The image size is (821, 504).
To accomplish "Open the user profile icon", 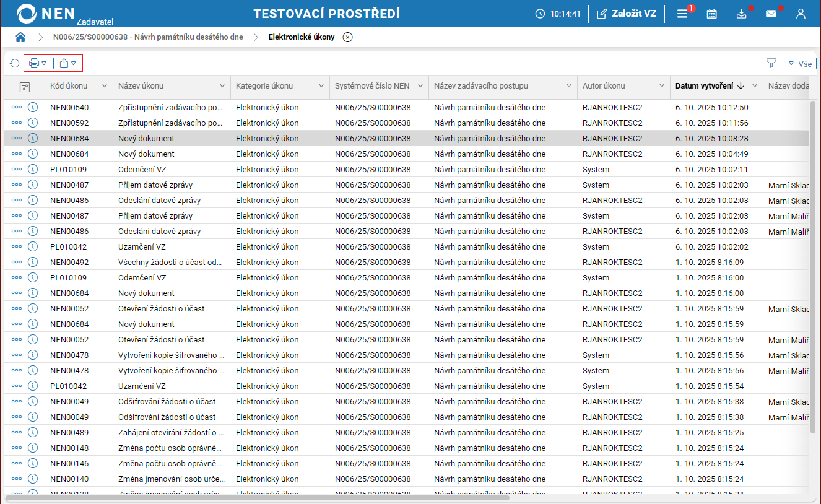I will coord(801,14).
